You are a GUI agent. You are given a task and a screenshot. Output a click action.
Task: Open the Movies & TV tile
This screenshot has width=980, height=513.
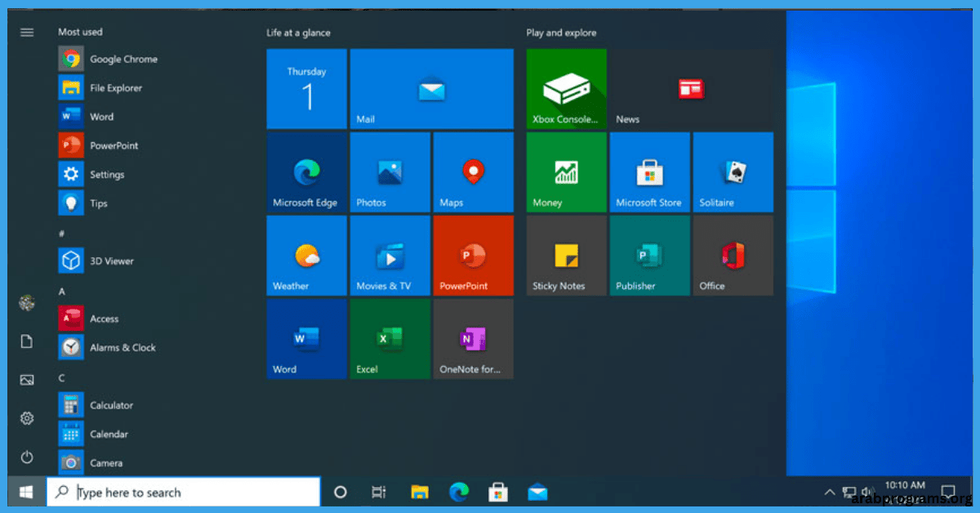coord(390,256)
